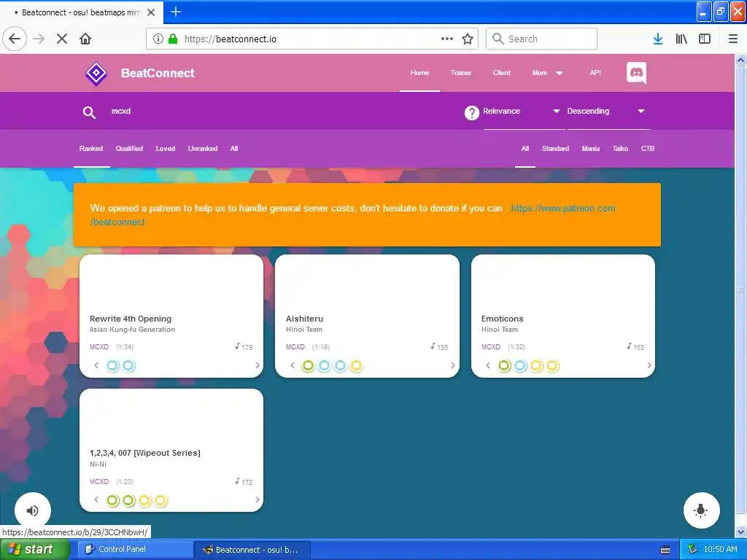Click BPM note icon on Emoticons card

click(630, 346)
